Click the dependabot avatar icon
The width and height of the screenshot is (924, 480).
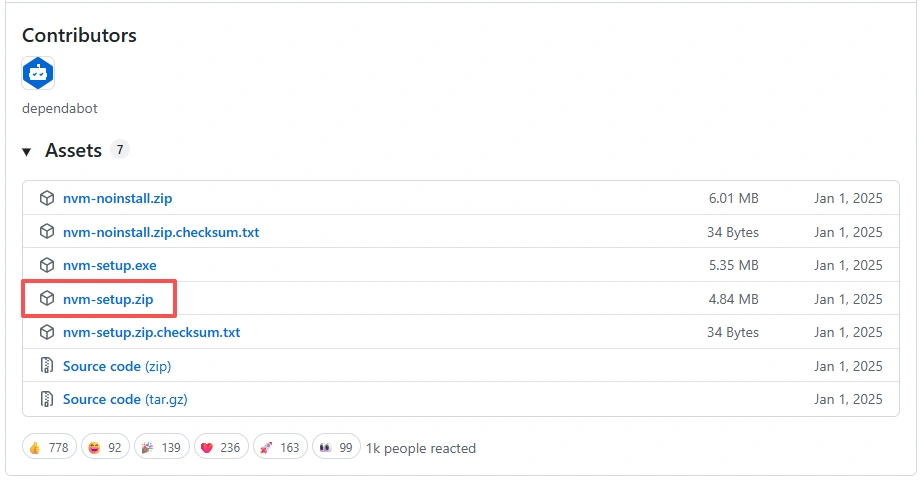(38, 73)
